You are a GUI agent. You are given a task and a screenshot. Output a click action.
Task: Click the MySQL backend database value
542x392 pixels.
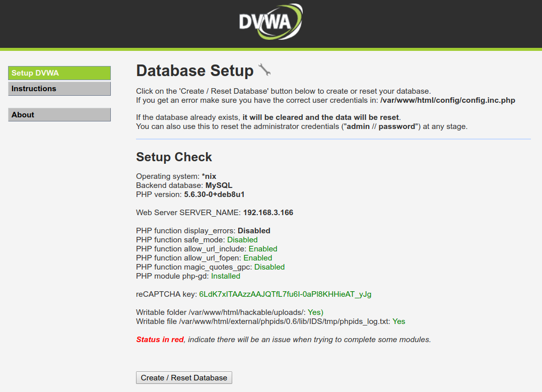click(x=219, y=185)
